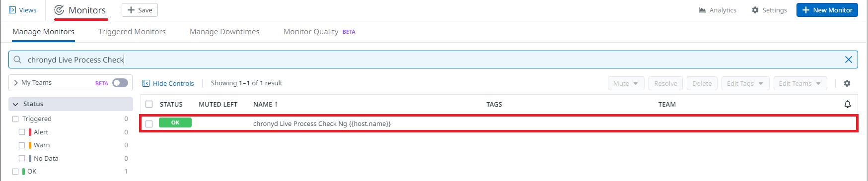Open table column settings gear
This screenshot has width=868, height=181.
[847, 83]
